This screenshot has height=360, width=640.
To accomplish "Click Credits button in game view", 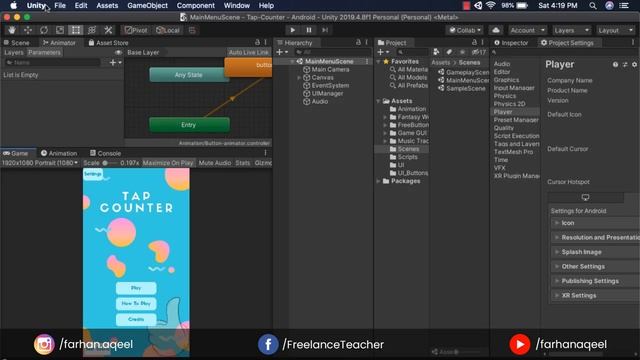I will coord(136,319).
